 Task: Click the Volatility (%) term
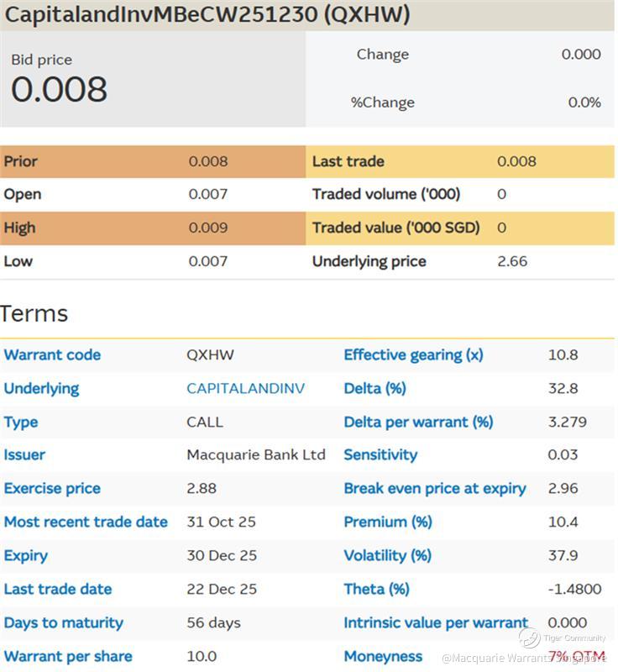tap(387, 555)
